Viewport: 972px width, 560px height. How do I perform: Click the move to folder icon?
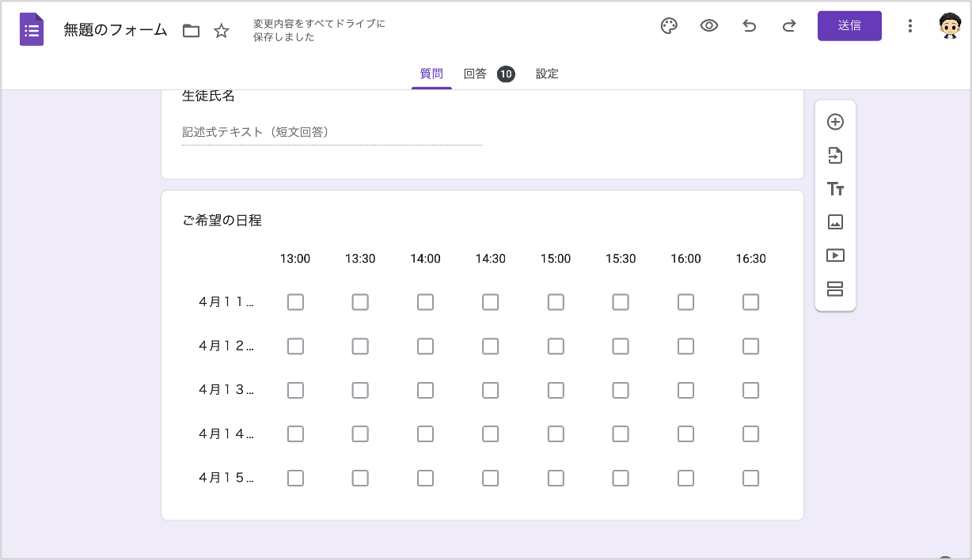(191, 31)
